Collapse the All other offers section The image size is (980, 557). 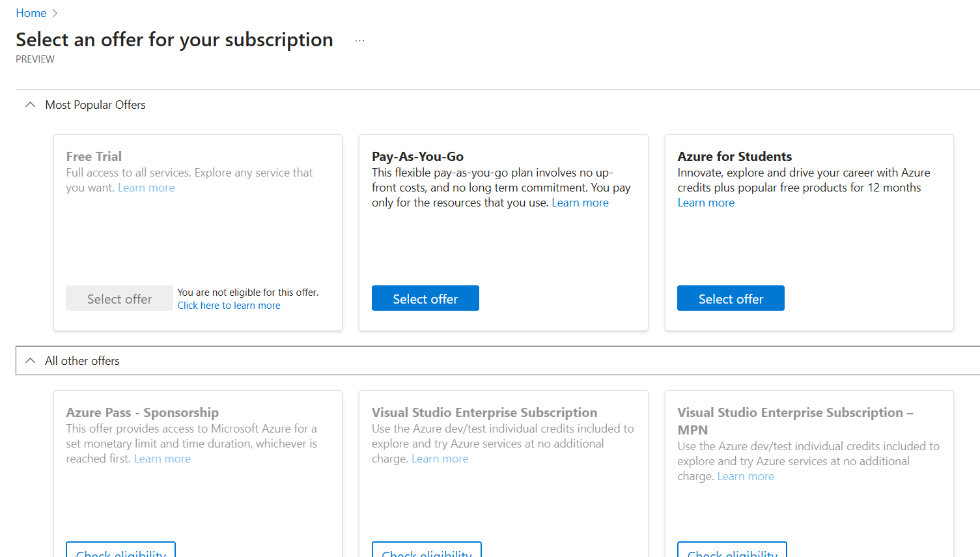tap(30, 361)
